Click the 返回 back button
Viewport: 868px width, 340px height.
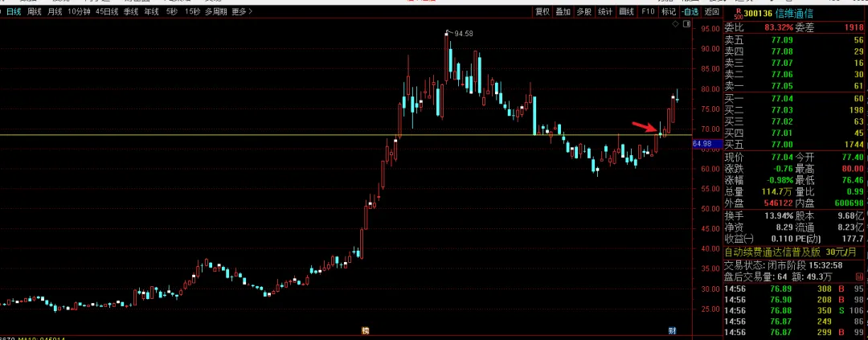tap(712, 11)
